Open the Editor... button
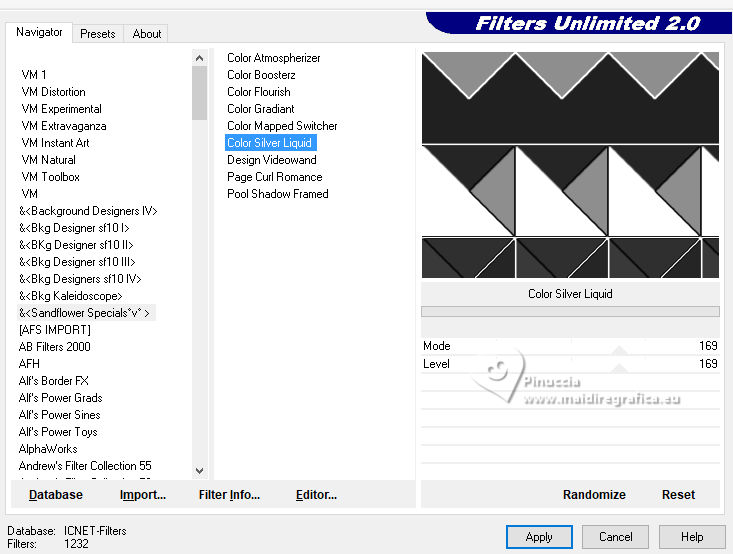 tap(316, 495)
